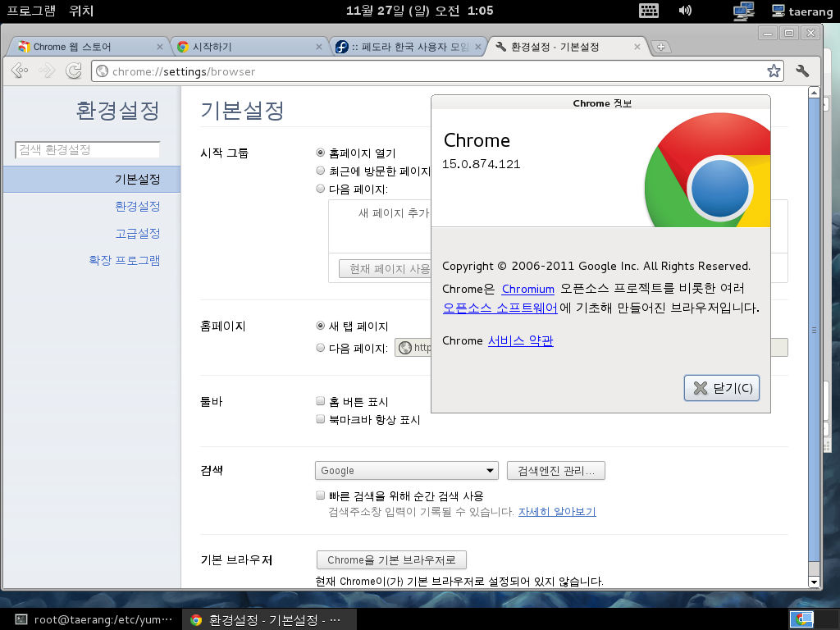Close the 환경설정 - 기본설정 tab
This screenshot has width=840, height=630.
(637, 47)
